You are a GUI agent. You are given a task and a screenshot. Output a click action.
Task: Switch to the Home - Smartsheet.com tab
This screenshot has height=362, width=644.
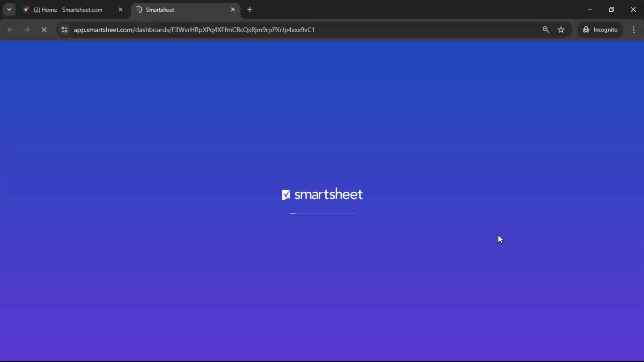click(x=67, y=9)
